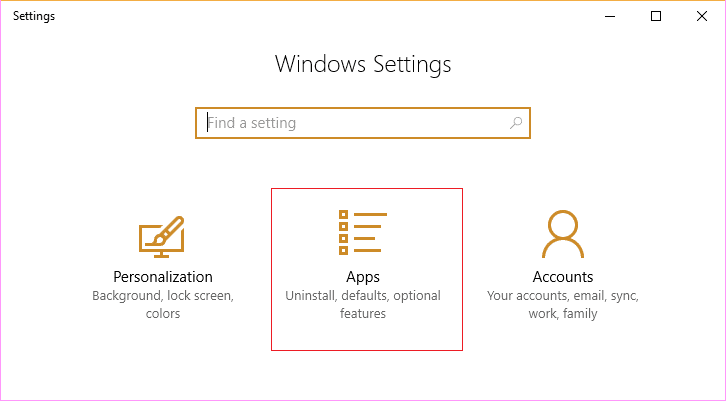
Task: Click the Apps list icon
Action: point(362,234)
